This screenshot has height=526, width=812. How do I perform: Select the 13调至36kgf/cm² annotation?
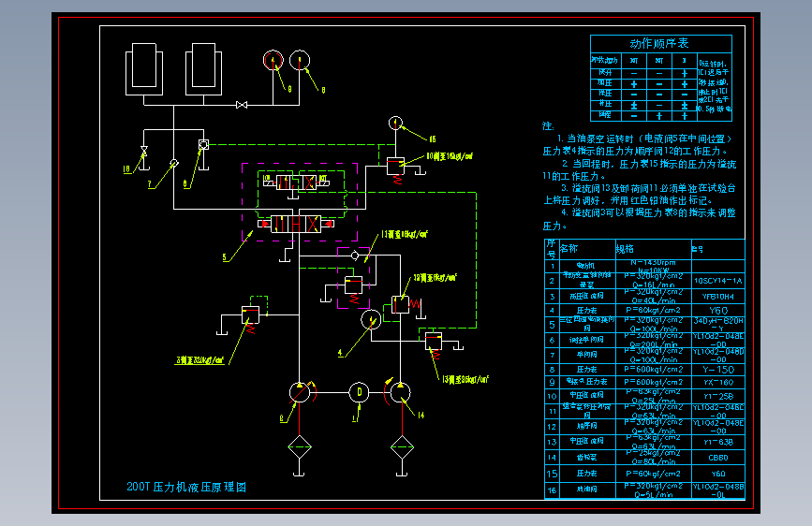(x=465, y=379)
